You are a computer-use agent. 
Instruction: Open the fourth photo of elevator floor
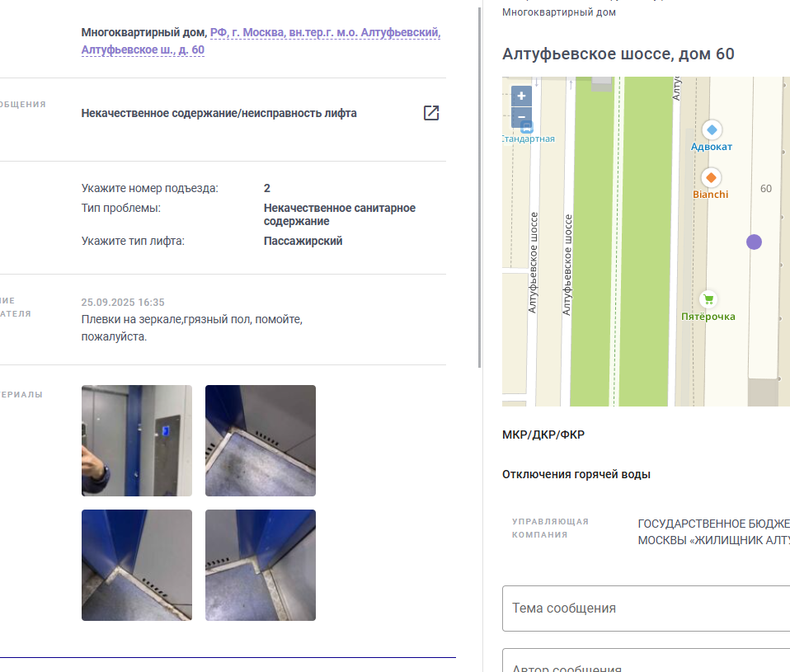coord(261,565)
